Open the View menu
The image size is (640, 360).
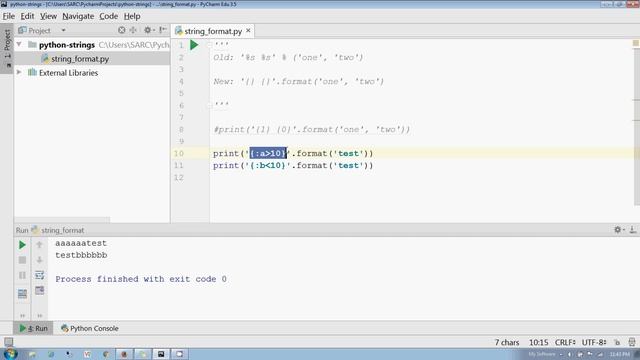(x=48, y=16)
